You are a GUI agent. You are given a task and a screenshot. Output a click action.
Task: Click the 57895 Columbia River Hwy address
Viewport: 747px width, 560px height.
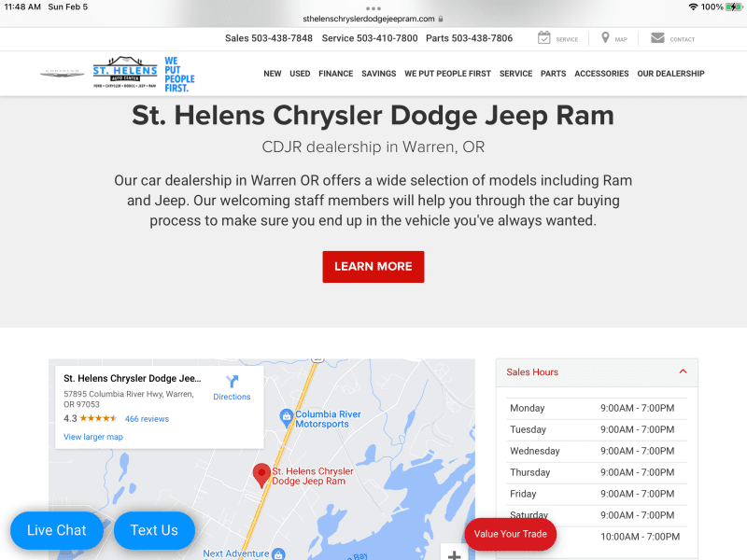point(129,399)
